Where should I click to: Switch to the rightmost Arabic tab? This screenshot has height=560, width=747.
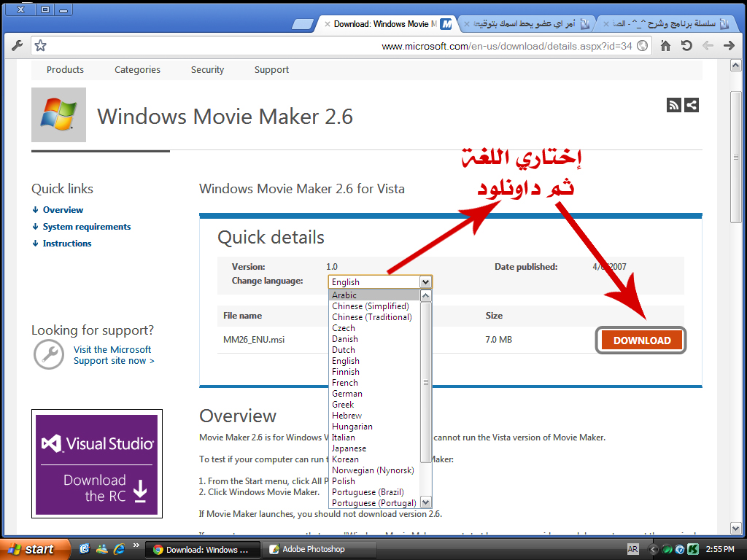coord(665,24)
